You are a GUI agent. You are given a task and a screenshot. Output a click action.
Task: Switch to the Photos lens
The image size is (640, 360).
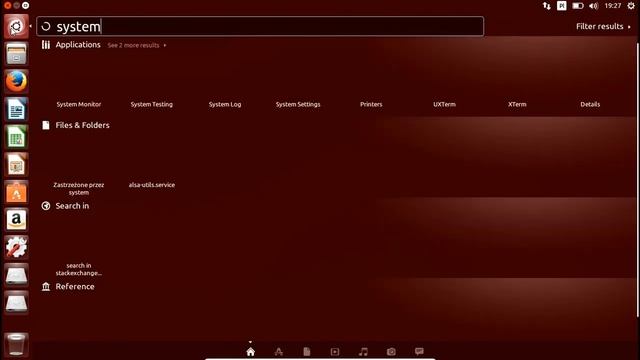[x=391, y=351]
